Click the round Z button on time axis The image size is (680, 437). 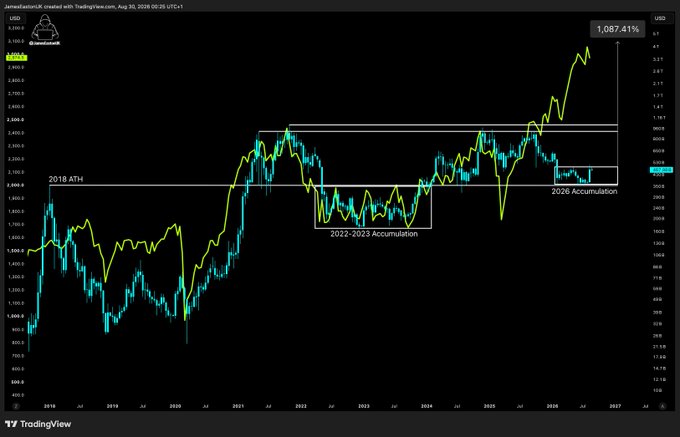click(x=16, y=406)
